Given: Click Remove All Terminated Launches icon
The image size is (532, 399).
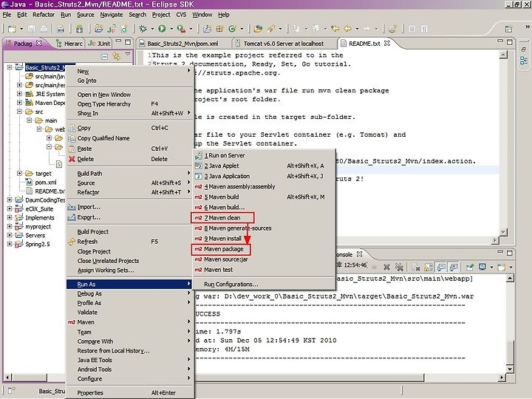Looking at the screenshot, I should click(399, 267).
